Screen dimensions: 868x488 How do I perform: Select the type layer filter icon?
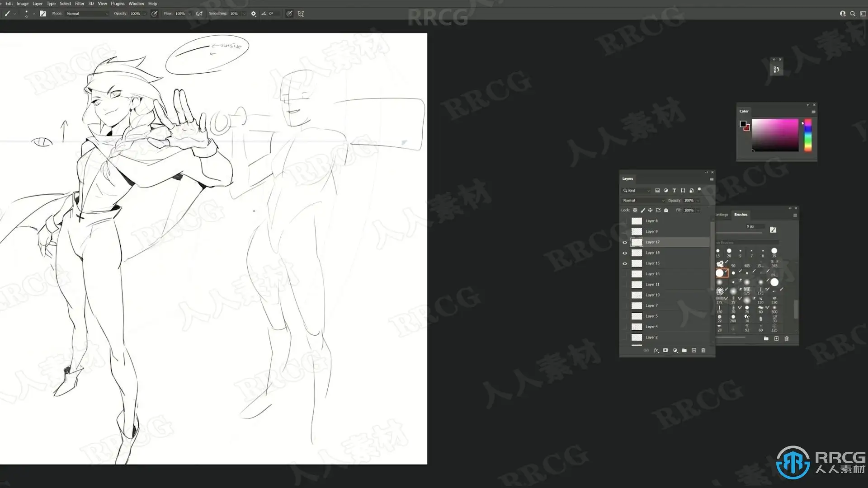(x=674, y=190)
